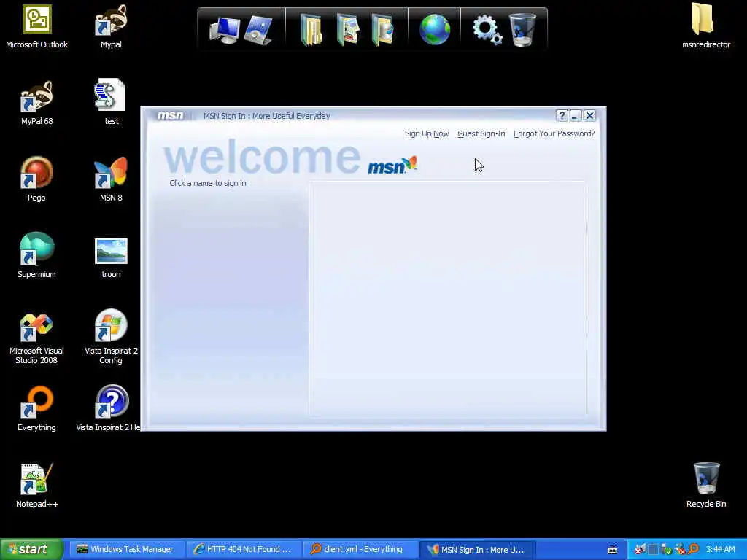Open Vista Inspirat 2 Config shortcut

tap(111, 337)
